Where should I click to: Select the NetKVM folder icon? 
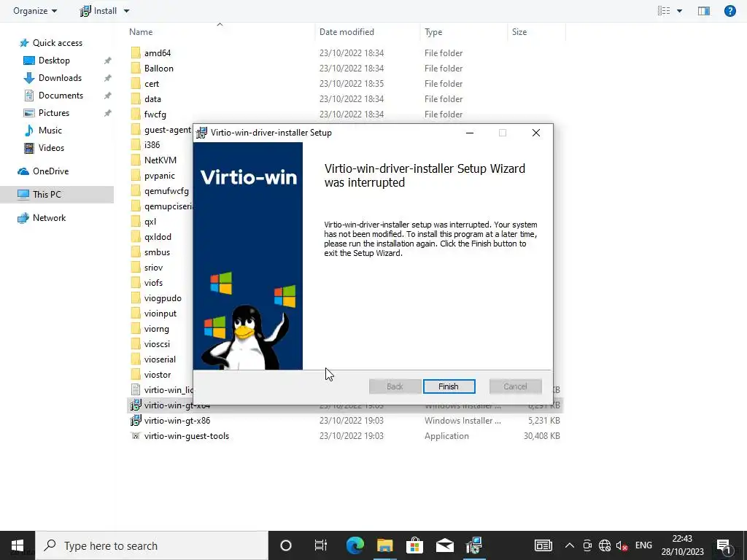click(136, 160)
